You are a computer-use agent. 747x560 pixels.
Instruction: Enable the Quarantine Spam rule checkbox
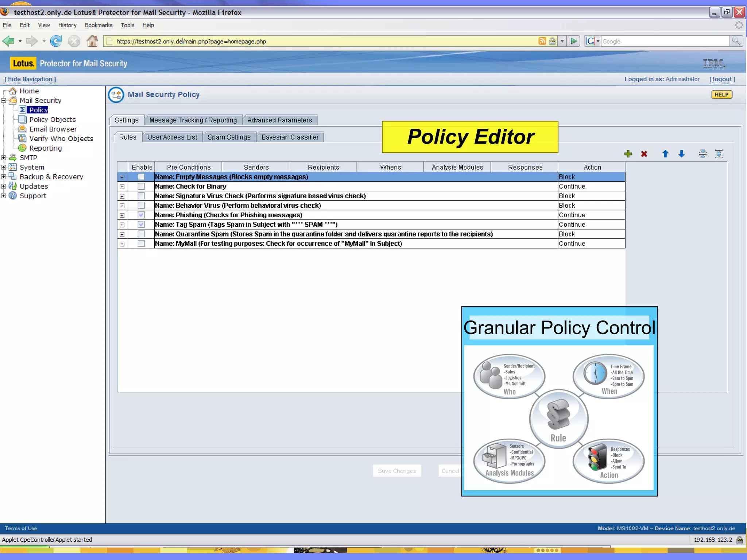[141, 234]
